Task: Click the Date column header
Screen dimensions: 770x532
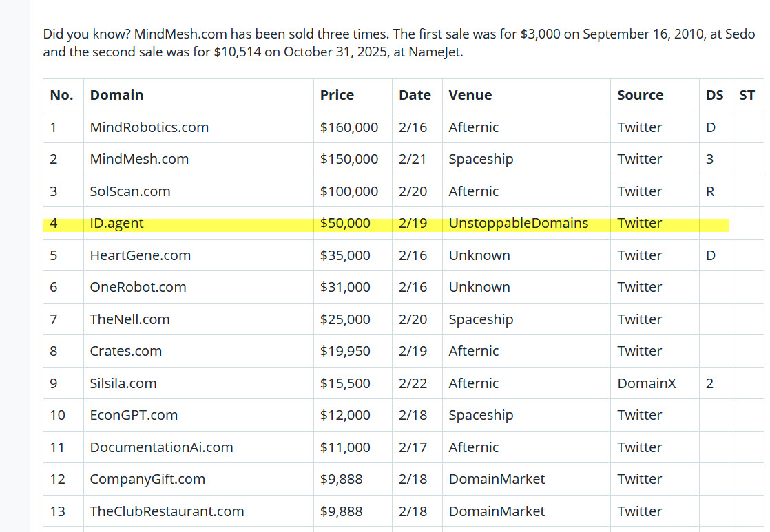Action: [415, 95]
